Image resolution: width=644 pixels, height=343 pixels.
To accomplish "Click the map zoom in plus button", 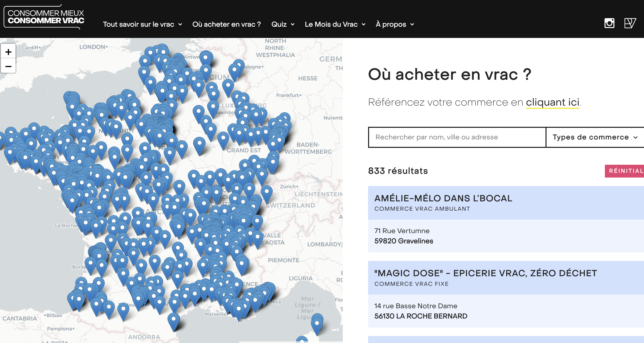I will pyautogui.click(x=8, y=52).
